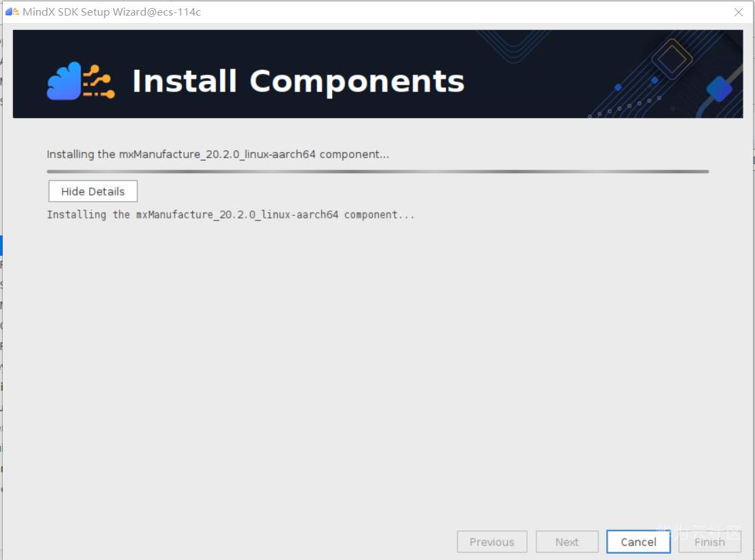Screen dimensions: 755x560
Task: Click the MindX cloud logo in the banner
Action: tap(81, 81)
